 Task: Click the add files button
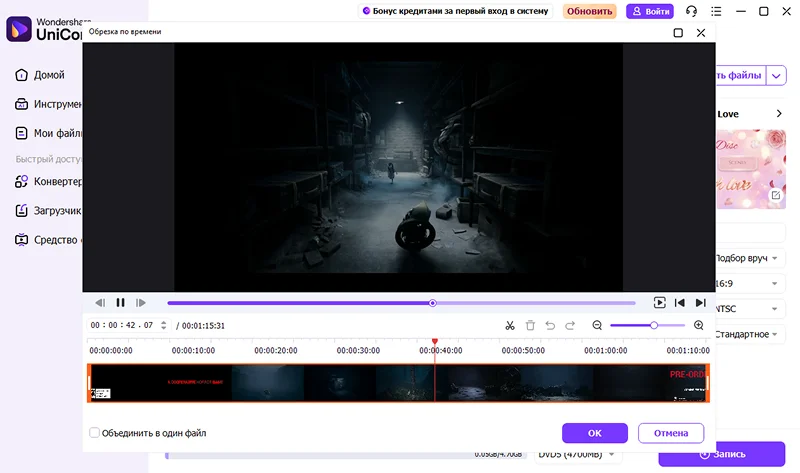tap(740, 76)
